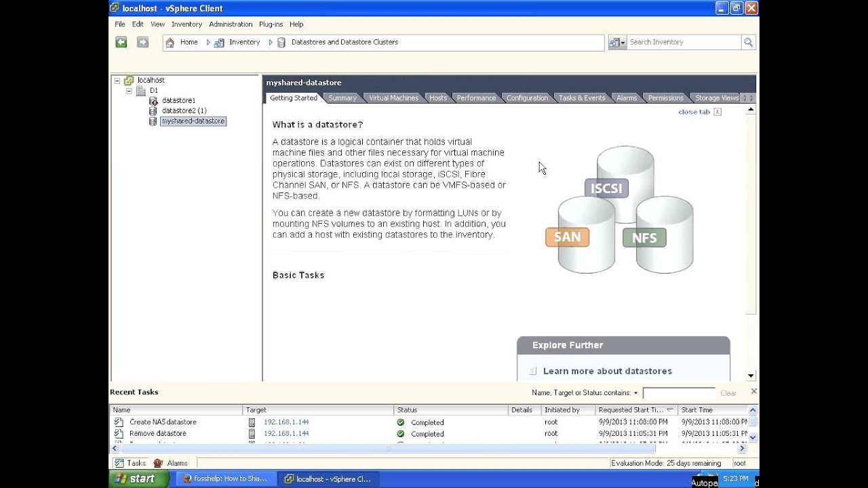The width and height of the screenshot is (868, 488).
Task: Sort by the Status column header
Action: pyautogui.click(x=451, y=410)
